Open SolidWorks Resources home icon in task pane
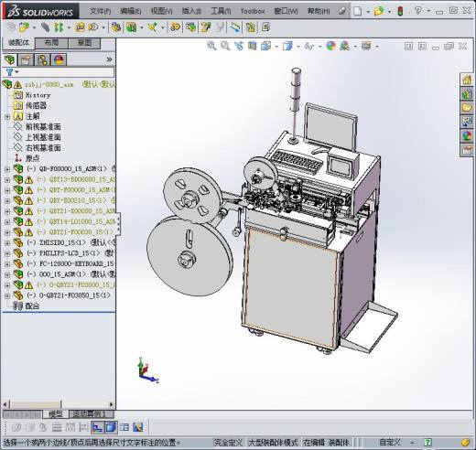The image size is (476, 450). 467,80
